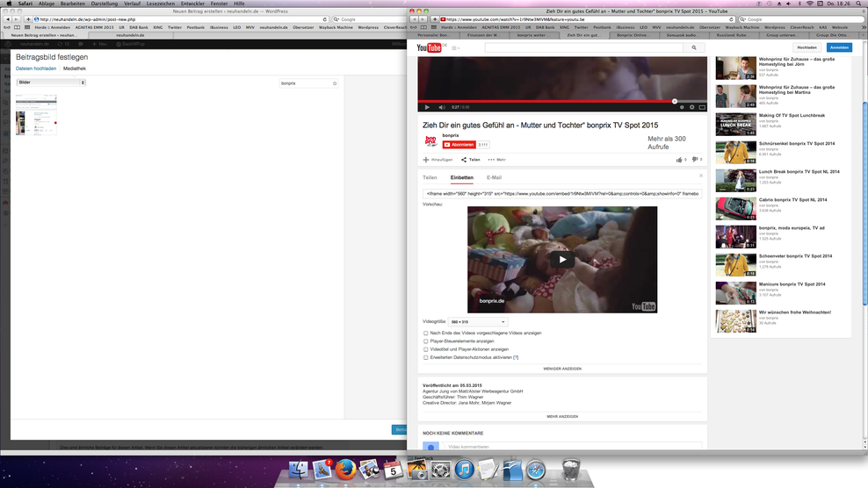The height and width of the screenshot is (488, 868).
Task: Click the Teilen share button under video title
Action: (x=471, y=160)
